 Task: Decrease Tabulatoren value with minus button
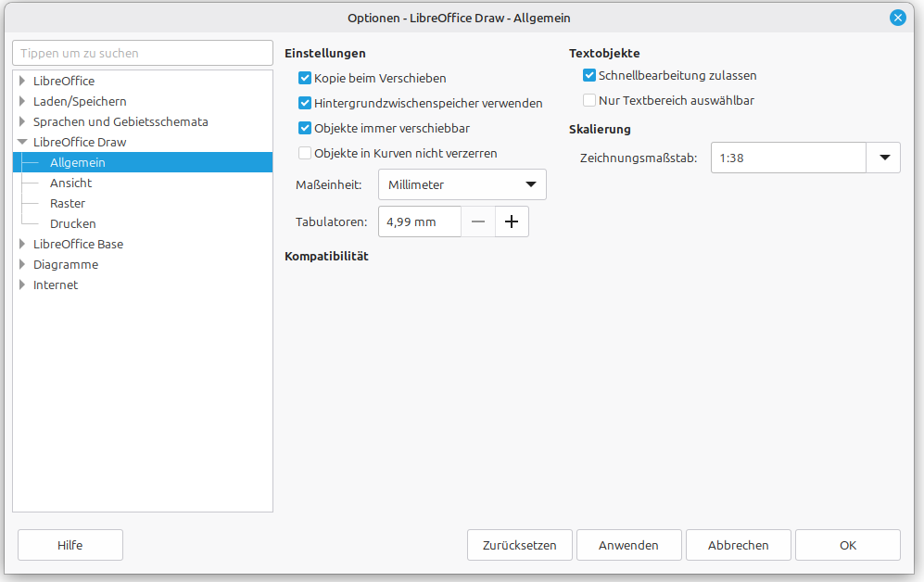tap(478, 221)
